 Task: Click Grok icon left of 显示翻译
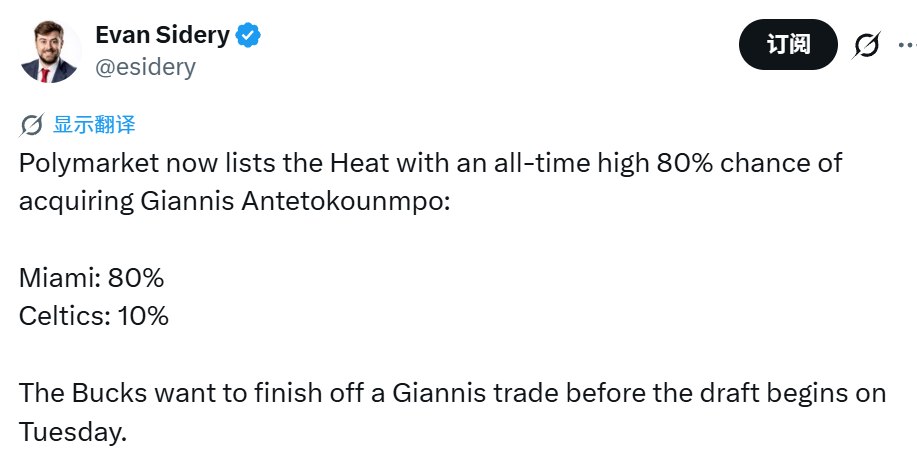(x=32, y=125)
